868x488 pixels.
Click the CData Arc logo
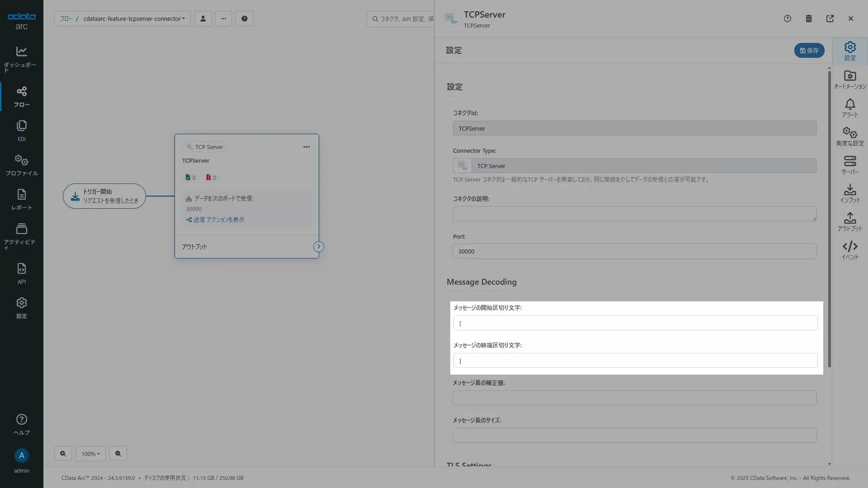21,21
